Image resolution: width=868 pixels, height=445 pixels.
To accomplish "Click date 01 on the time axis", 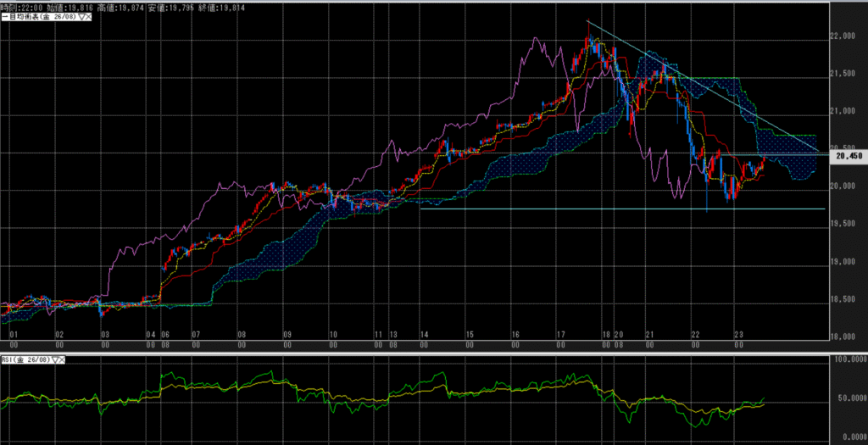I will [x=13, y=336].
